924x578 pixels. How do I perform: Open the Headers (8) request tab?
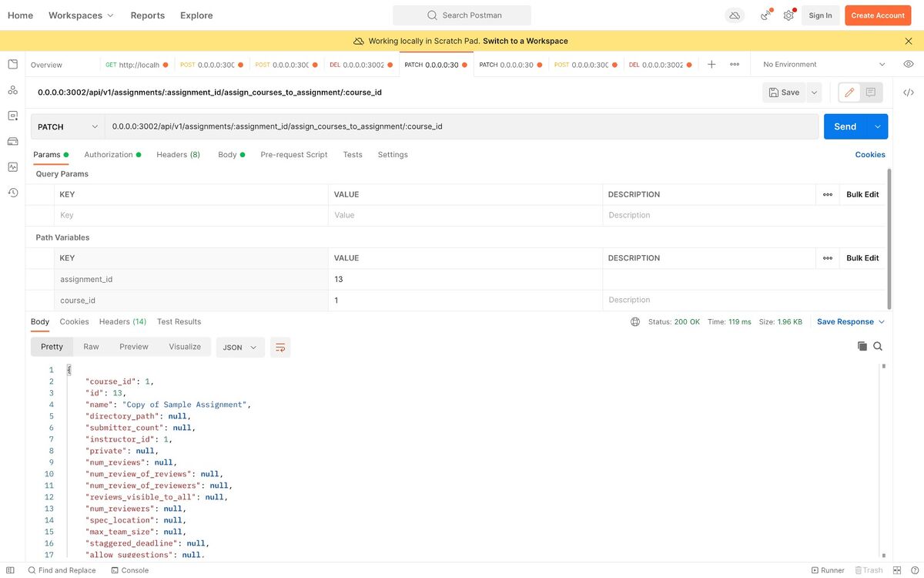[178, 155]
